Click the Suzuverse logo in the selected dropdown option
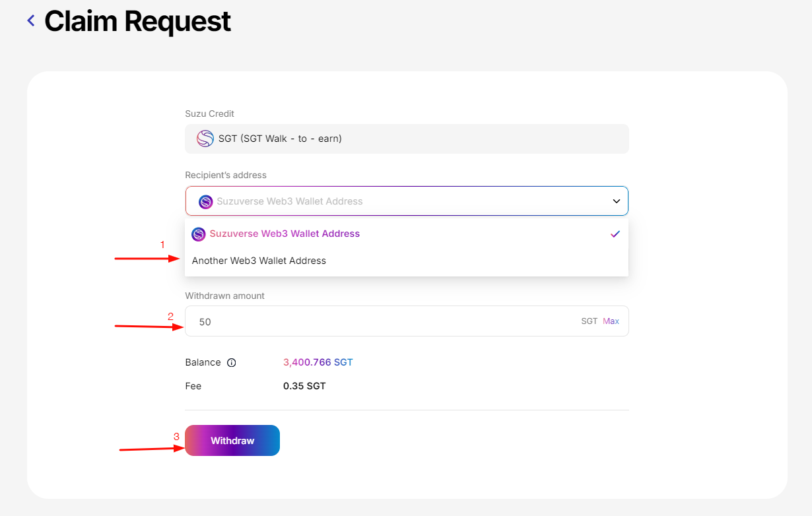The height and width of the screenshot is (516, 812). [199, 234]
